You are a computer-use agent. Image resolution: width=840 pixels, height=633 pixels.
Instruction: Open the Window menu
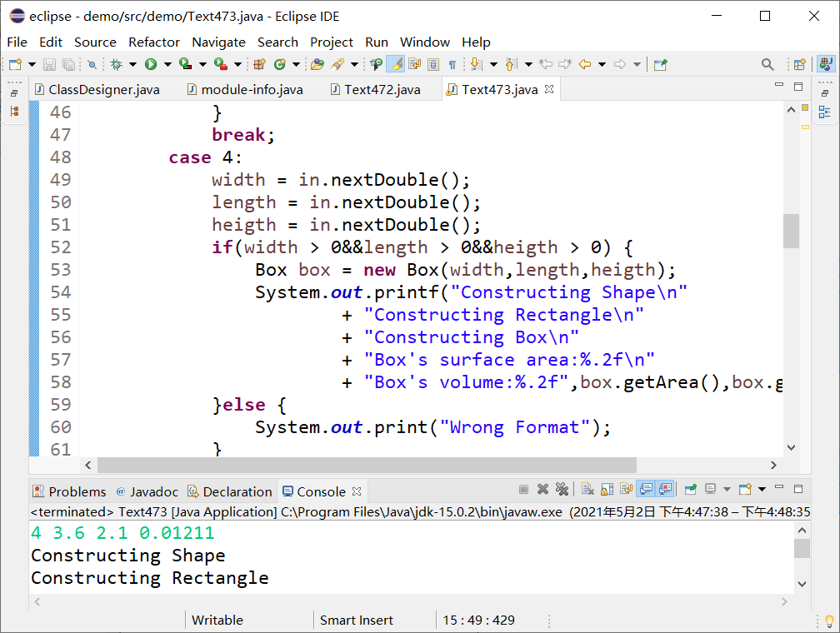pyautogui.click(x=425, y=42)
